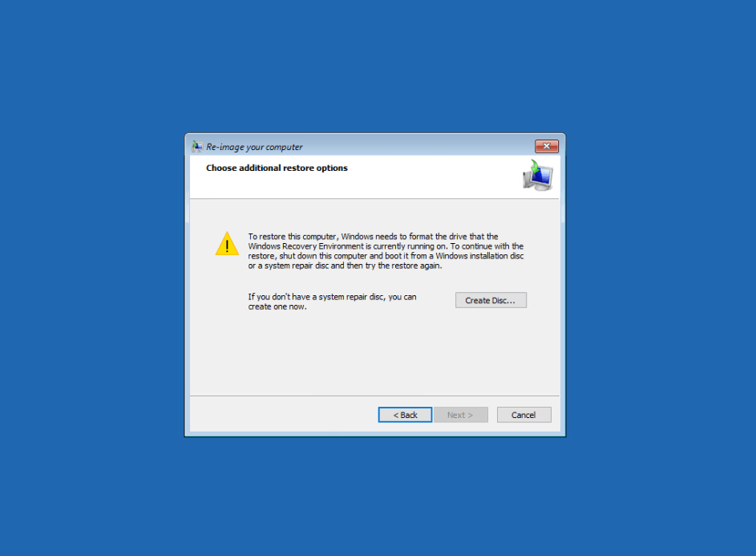
Task: Click the title bar empty space before the X
Action: coord(418,146)
